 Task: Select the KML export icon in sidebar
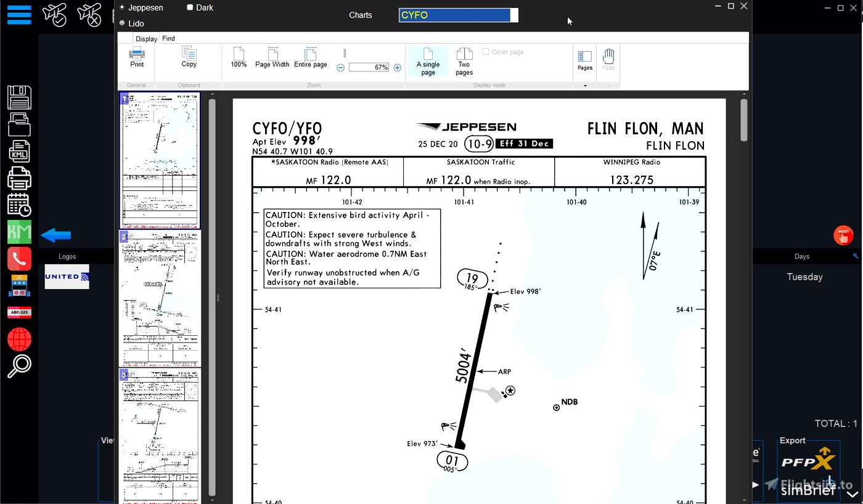[19, 151]
